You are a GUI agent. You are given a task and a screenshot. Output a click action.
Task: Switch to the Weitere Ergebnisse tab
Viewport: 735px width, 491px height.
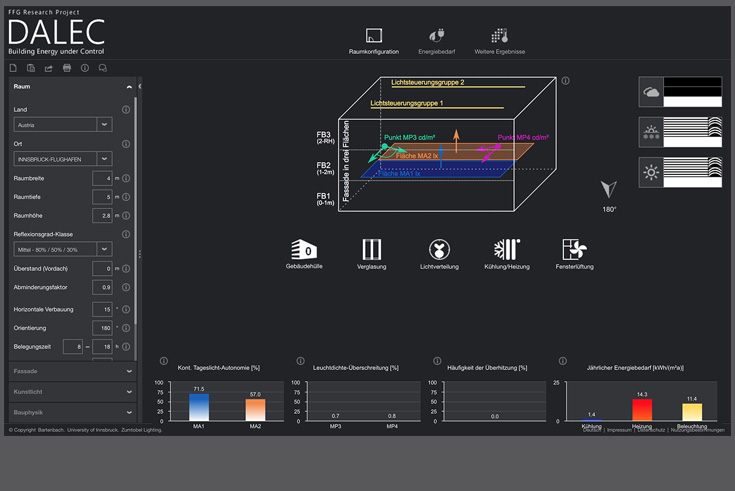[500, 40]
